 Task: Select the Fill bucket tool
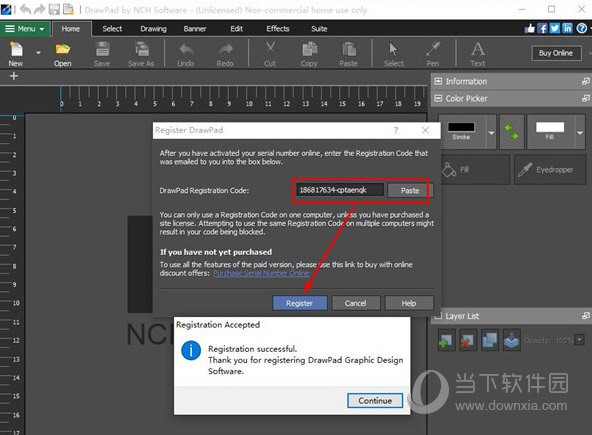click(475, 170)
